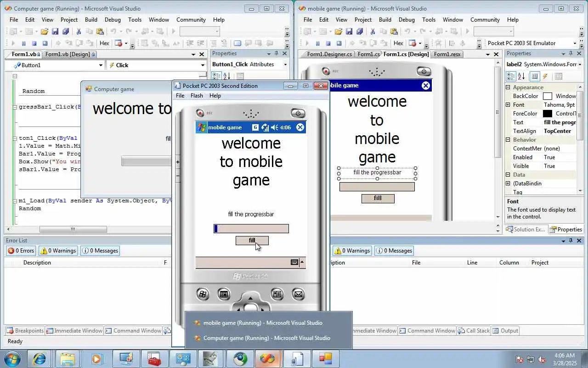The image size is (588, 368).
Task: Open Community menu in mobile game window
Action: [485, 20]
